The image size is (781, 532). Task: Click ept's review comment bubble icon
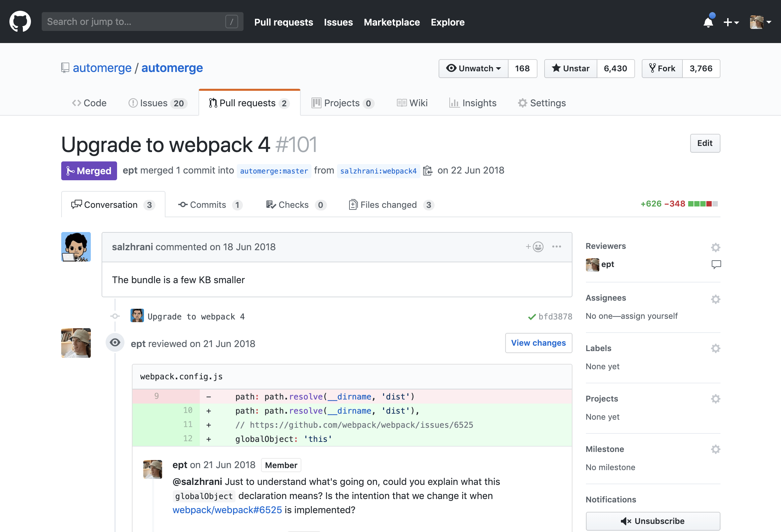716,265
